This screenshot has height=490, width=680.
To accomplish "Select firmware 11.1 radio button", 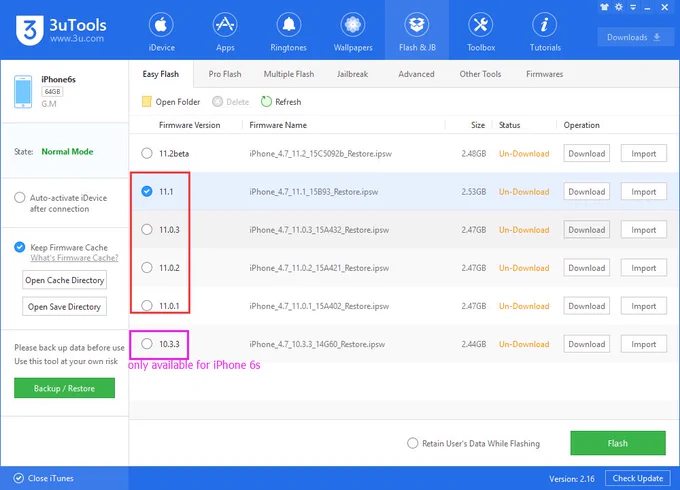I will (147, 191).
